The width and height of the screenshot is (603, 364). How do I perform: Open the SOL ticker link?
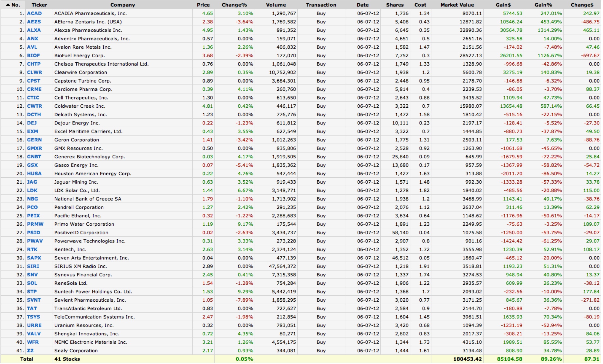[32, 284]
